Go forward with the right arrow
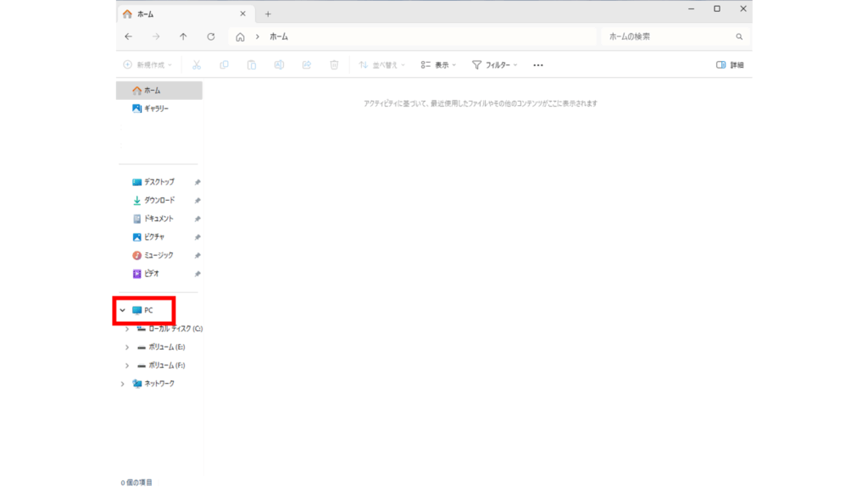Screen dimensions: 868x488 pos(156,36)
